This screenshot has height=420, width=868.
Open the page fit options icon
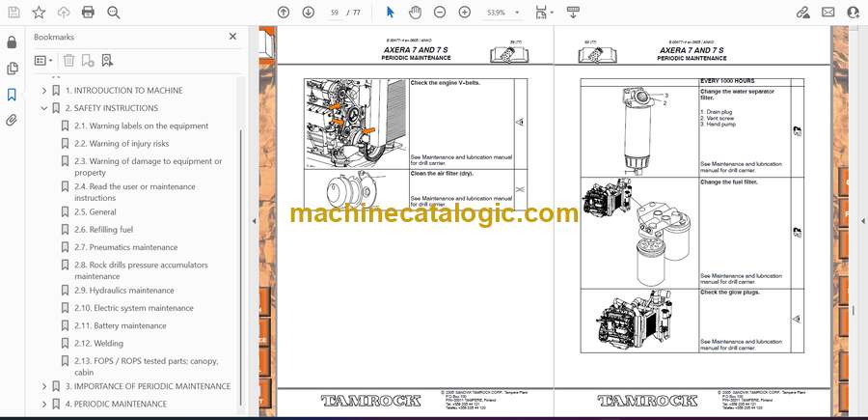(544, 13)
